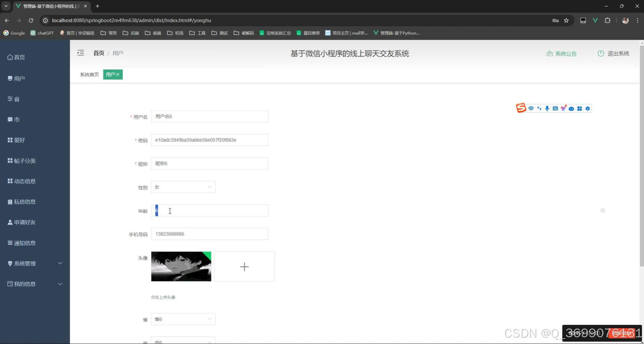Toggle Chinese/English input with 中 icon

coord(531,108)
